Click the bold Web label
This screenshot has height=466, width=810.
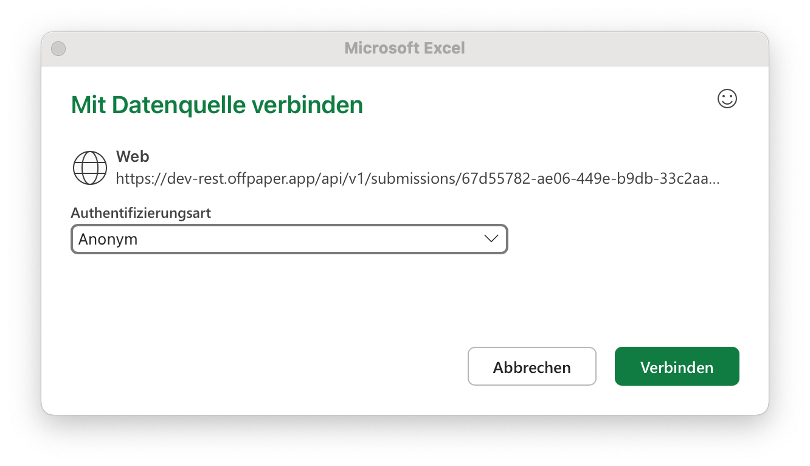pos(133,157)
